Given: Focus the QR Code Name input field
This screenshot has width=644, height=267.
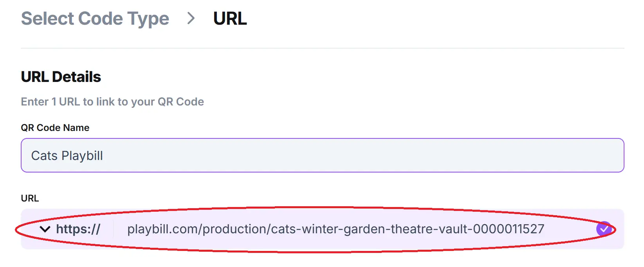Looking at the screenshot, I should 322,155.
